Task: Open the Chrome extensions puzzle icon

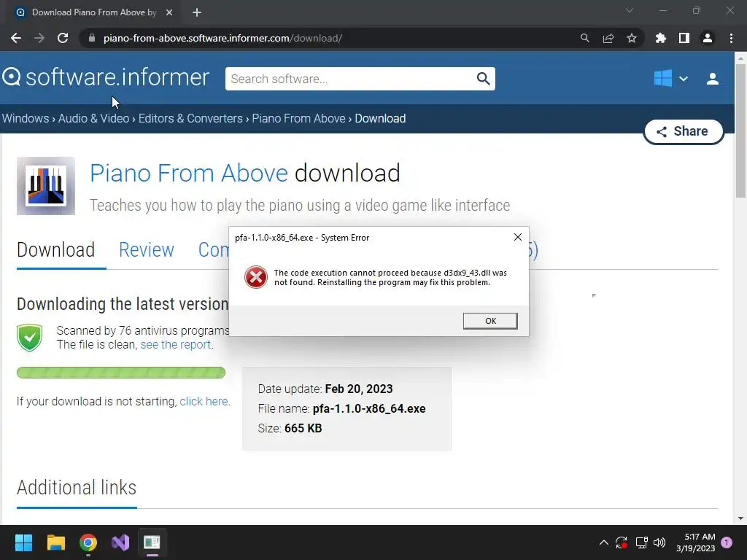Action: coord(660,38)
